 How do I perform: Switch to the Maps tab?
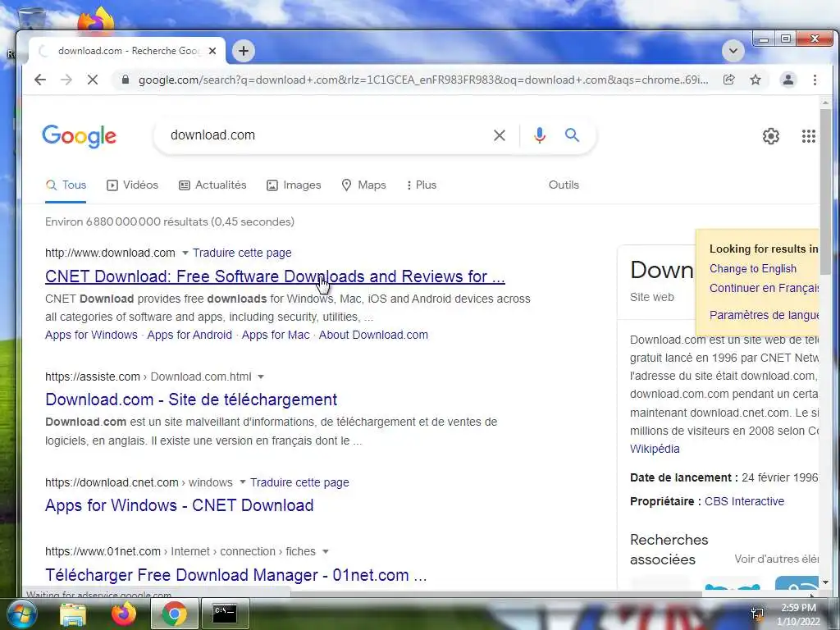[363, 185]
